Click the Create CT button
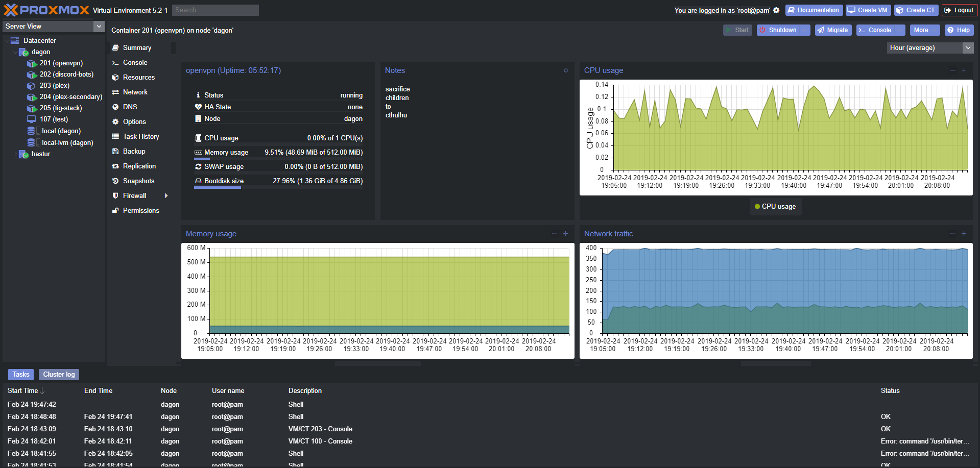Image resolution: width=980 pixels, height=468 pixels. point(916,10)
